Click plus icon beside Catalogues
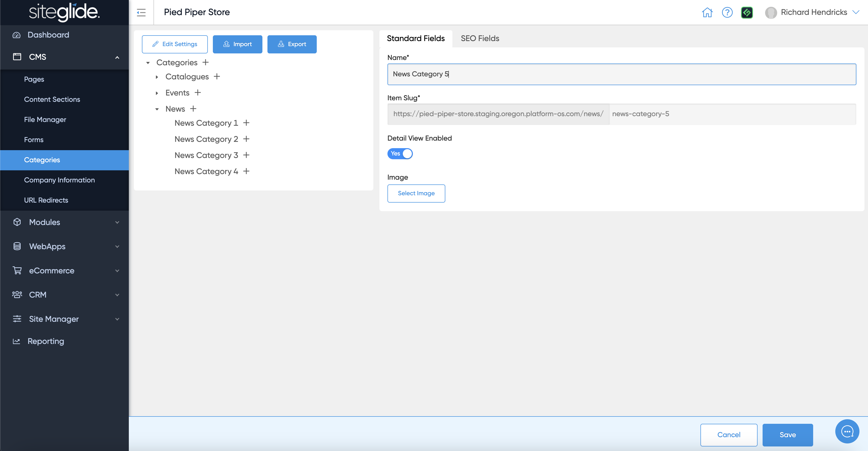Viewport: 868px width, 451px height. (217, 77)
